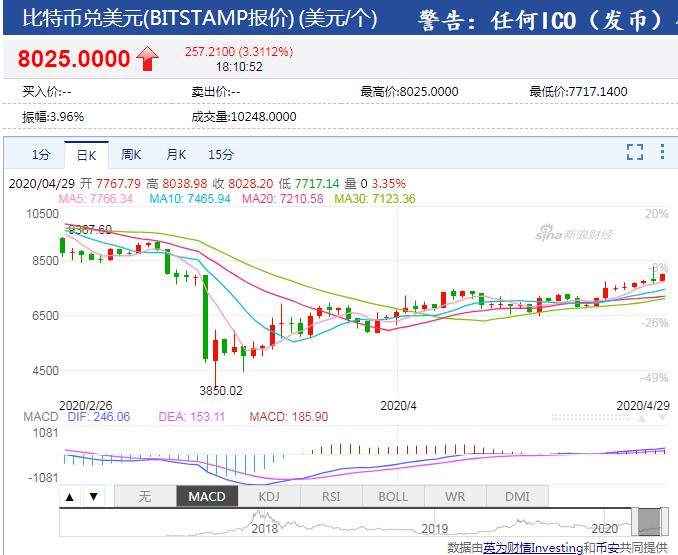Image resolution: width=678 pixels, height=555 pixels.
Task: Click the timestamp 18:10:52
Action: coord(239,67)
